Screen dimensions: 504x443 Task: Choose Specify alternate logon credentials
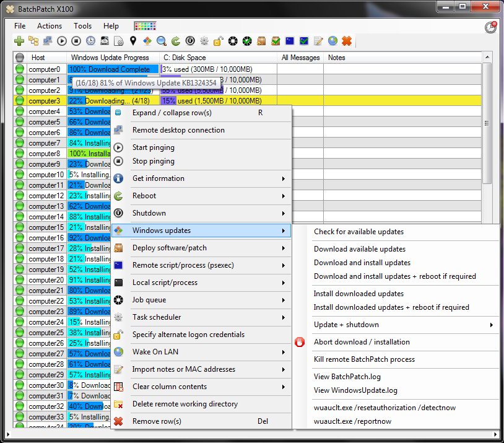coord(201,335)
